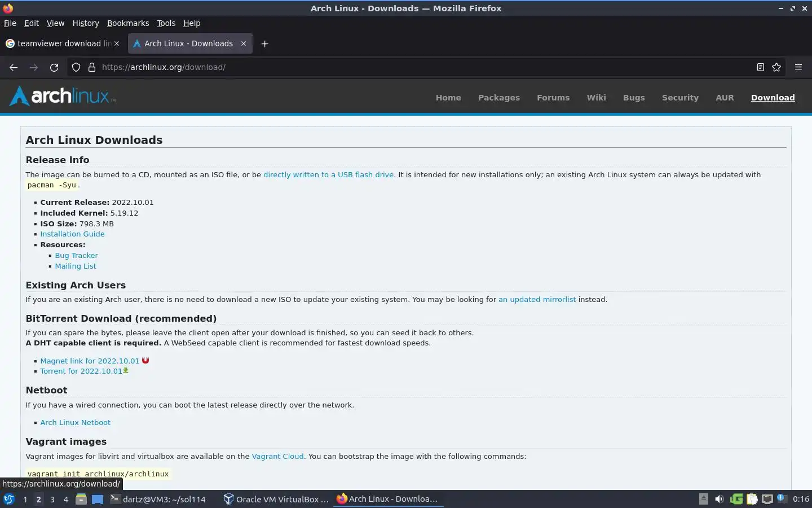The height and width of the screenshot is (508, 812).
Task: Open the Wiki nav link
Action: pos(596,98)
